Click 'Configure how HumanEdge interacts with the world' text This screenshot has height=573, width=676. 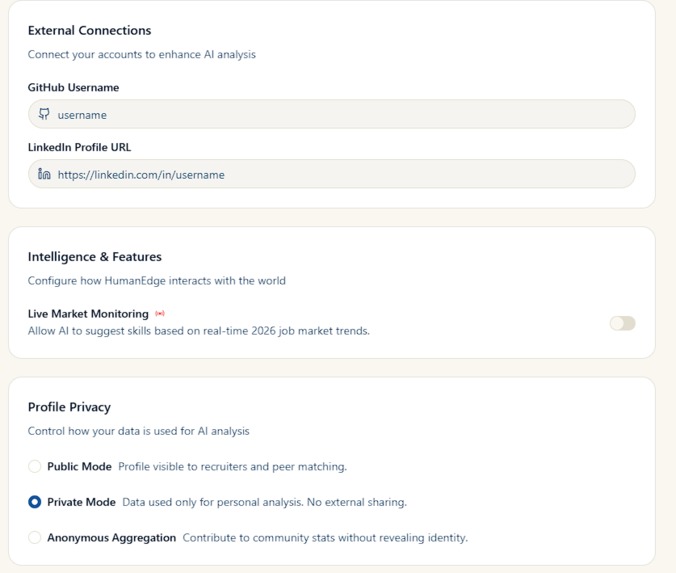point(157,281)
